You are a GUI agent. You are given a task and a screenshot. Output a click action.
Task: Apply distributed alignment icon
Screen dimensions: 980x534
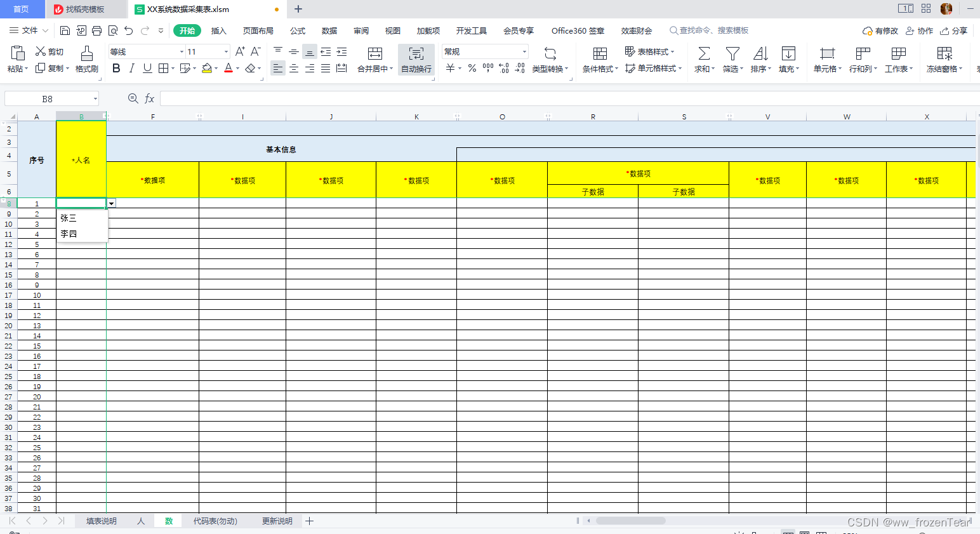coord(341,68)
